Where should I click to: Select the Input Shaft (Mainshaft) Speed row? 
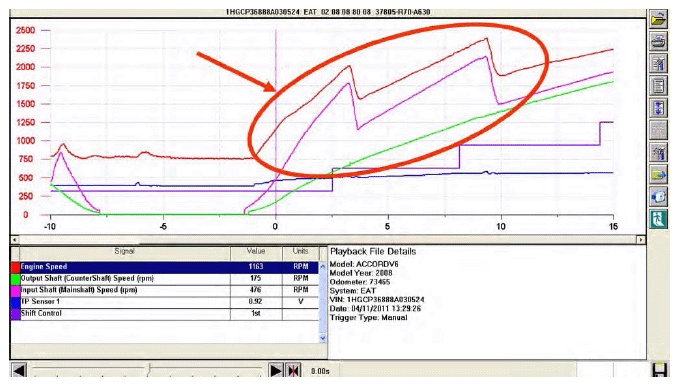[x=165, y=290]
